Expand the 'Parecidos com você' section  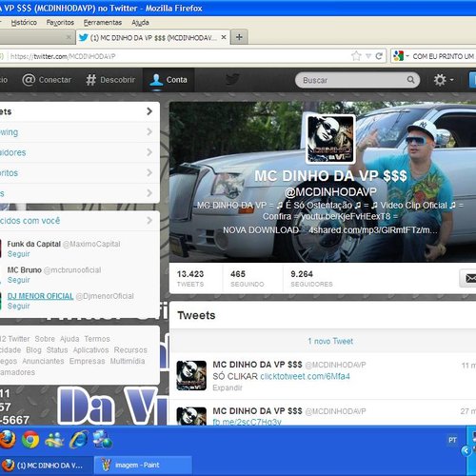click(79, 221)
